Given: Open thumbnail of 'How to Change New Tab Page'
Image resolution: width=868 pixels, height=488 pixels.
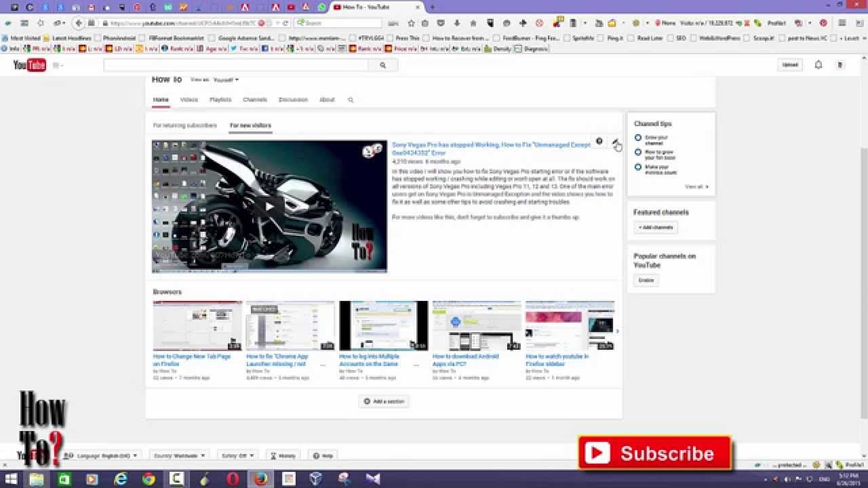Looking at the screenshot, I should (197, 325).
